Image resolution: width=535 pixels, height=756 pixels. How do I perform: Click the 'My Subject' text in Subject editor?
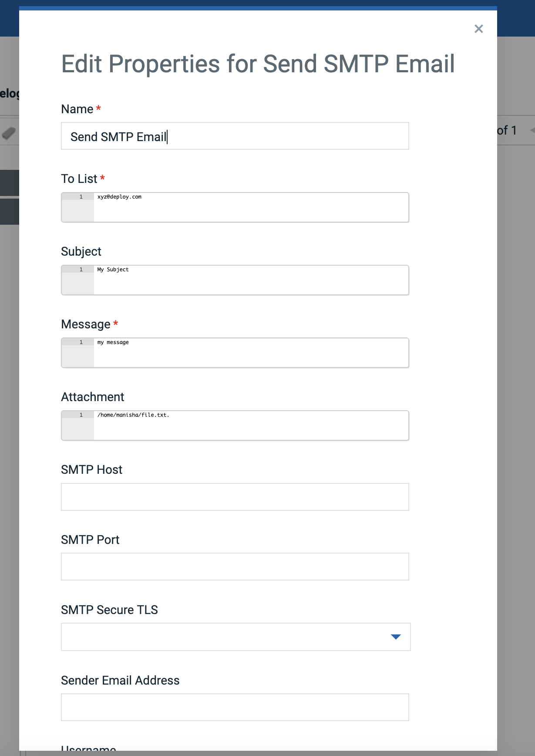pyautogui.click(x=113, y=270)
